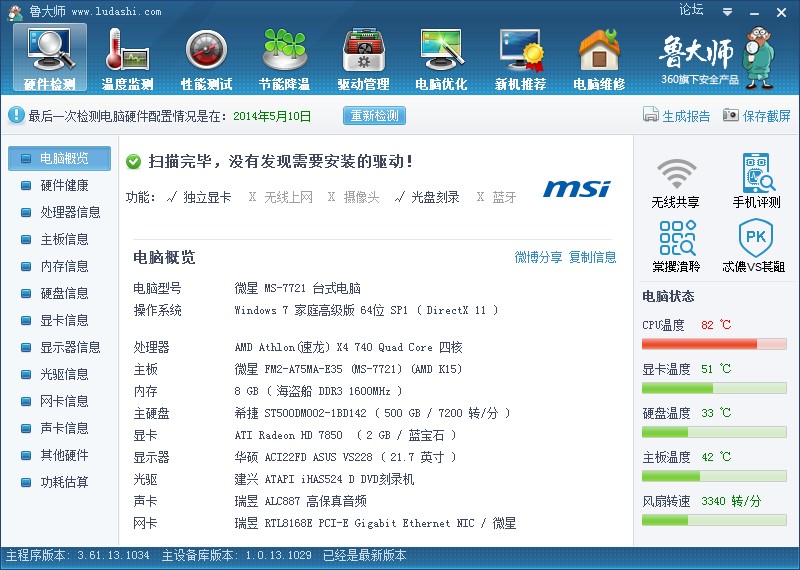
Task: Click the 微星 MS-7721 台式电脑 model value
Action: 297,288
